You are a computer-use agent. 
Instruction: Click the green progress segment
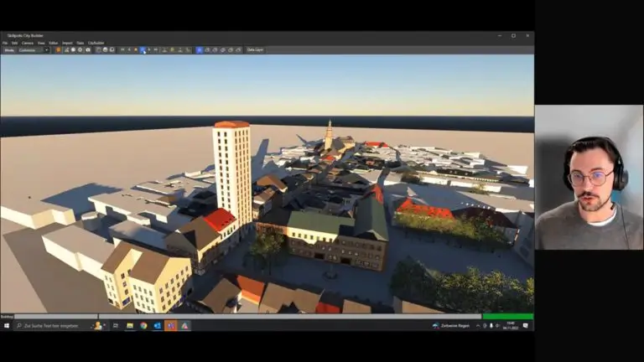click(x=508, y=317)
